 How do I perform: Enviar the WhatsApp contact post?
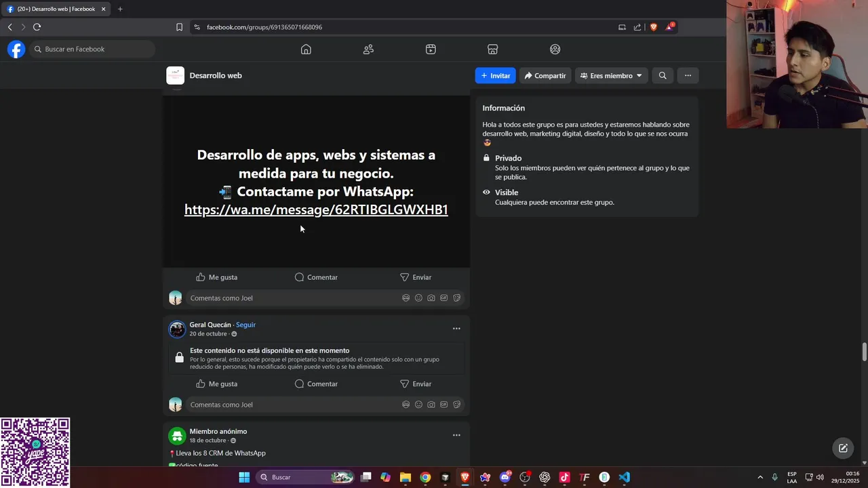pyautogui.click(x=416, y=277)
